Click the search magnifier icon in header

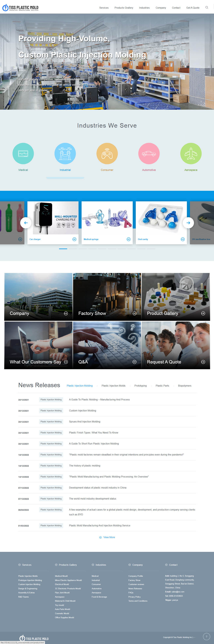coord(207,7)
